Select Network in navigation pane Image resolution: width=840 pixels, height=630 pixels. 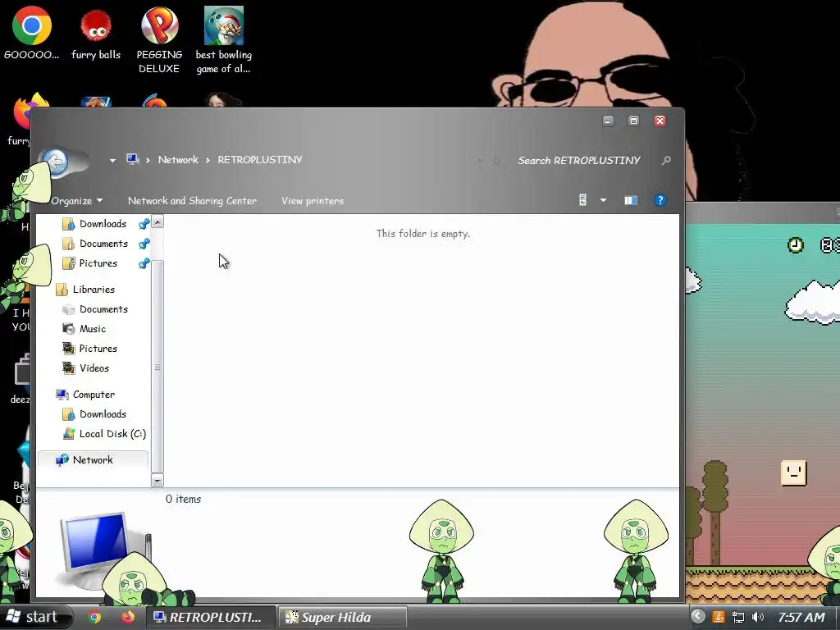[93, 459]
